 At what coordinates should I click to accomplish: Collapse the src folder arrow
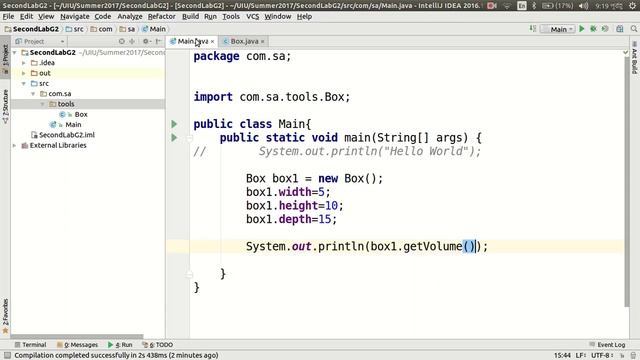[x=24, y=83]
